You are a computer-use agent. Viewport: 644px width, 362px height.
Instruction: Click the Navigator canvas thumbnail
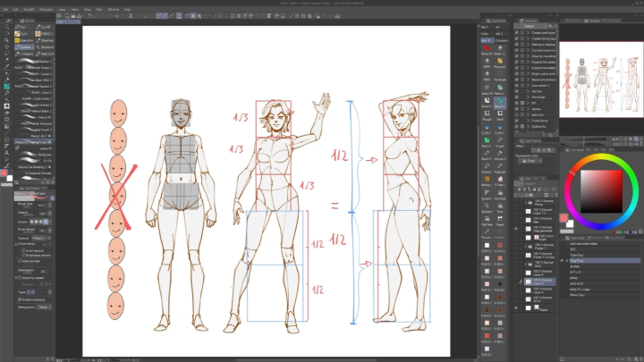coord(601,80)
